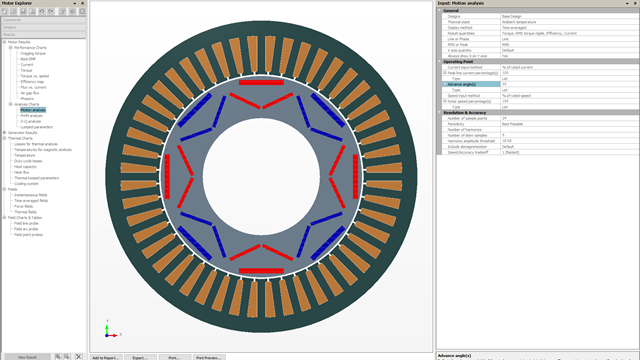The width and height of the screenshot is (640, 360).
Task: Click the Add to Report button
Action: [x=106, y=358]
